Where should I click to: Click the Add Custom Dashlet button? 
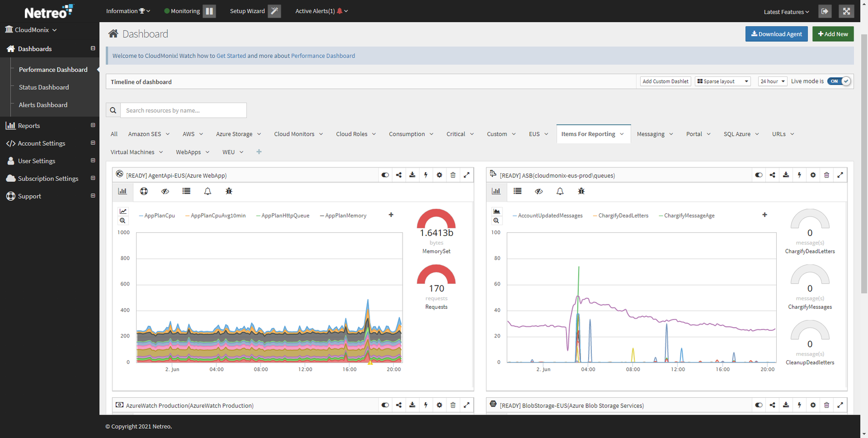pyautogui.click(x=665, y=81)
